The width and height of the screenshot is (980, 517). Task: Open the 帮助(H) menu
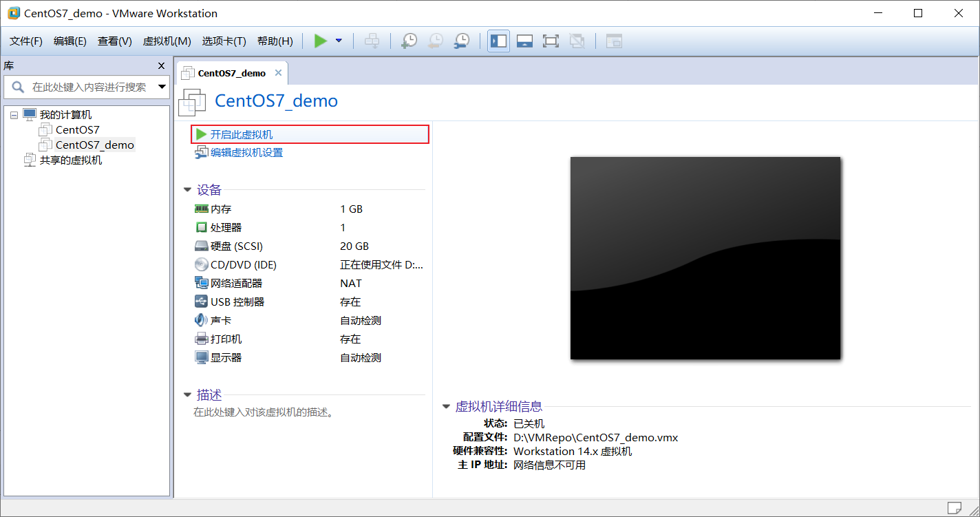coord(275,41)
